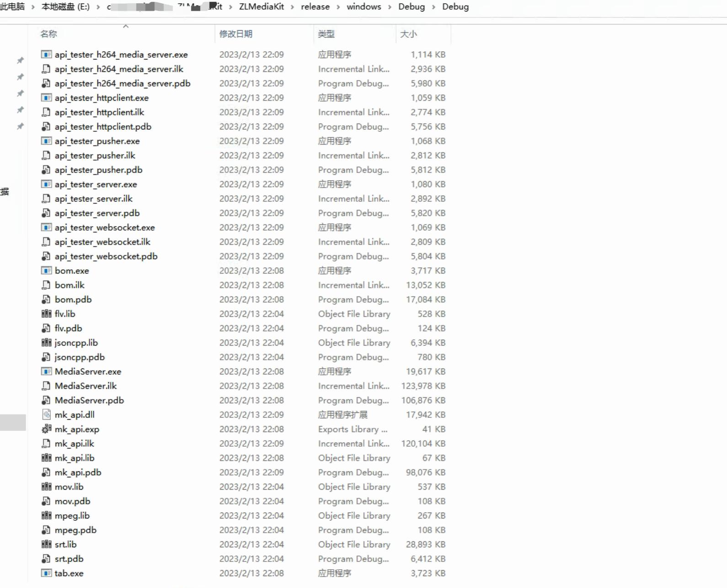
Task: Select file name api_tester_pusher.ilk
Action: click(95, 155)
